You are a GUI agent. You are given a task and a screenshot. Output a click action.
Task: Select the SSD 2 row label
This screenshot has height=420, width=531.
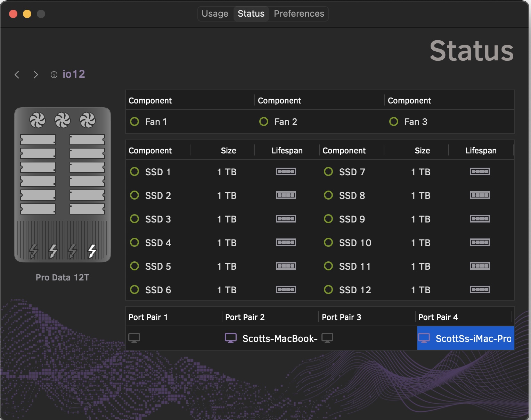158,195
